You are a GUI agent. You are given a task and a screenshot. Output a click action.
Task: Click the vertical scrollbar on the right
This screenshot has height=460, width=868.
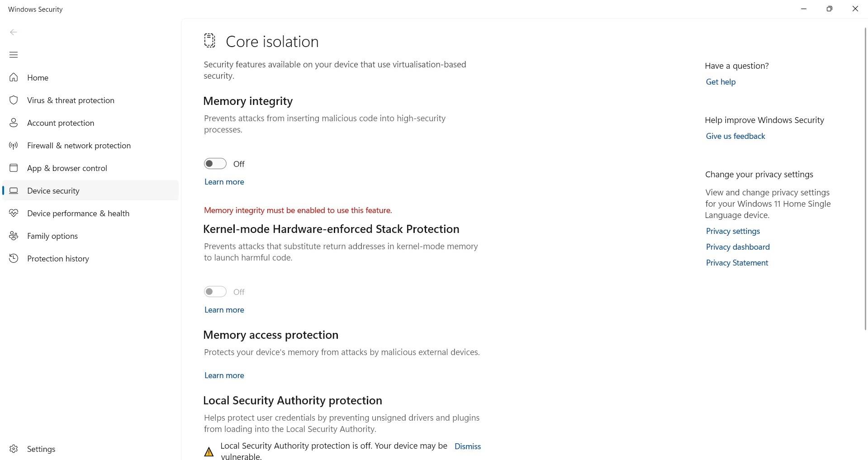point(865,181)
